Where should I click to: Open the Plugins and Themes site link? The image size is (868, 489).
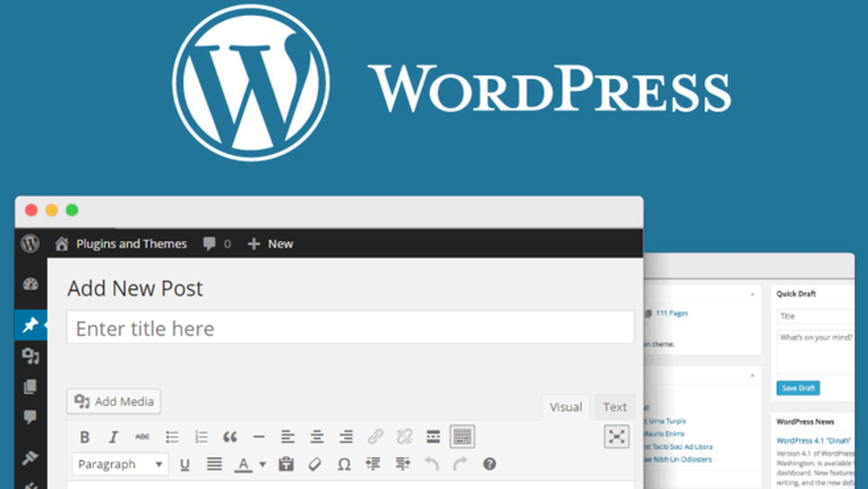[x=121, y=243]
